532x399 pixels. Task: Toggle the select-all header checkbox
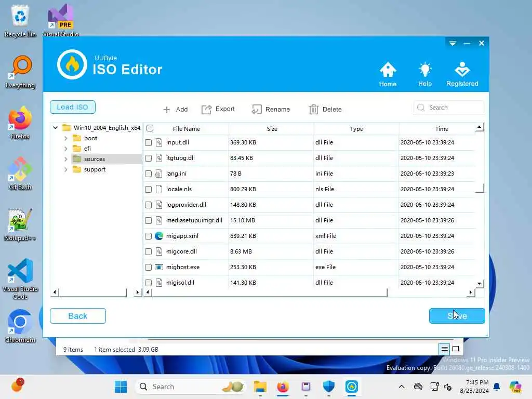pyautogui.click(x=150, y=128)
